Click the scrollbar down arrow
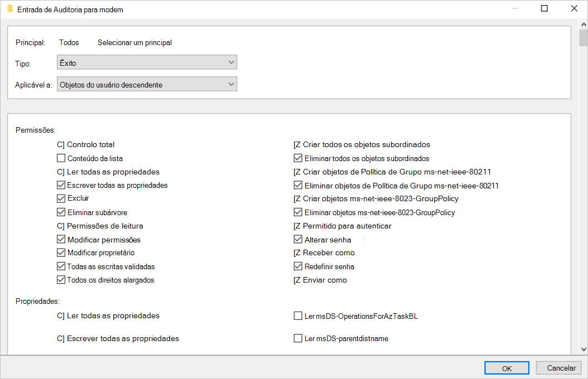Screen dimensions: 588x379 coord(584,349)
